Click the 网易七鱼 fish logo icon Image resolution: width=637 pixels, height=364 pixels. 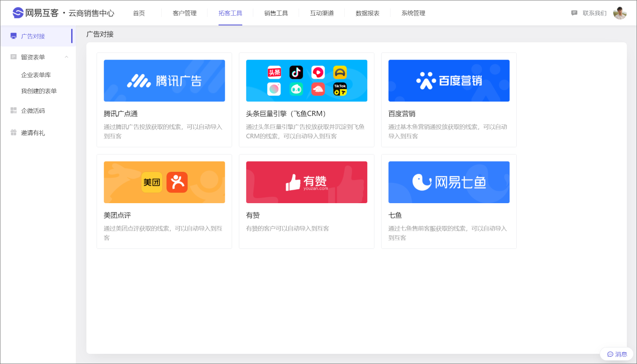coord(422,182)
